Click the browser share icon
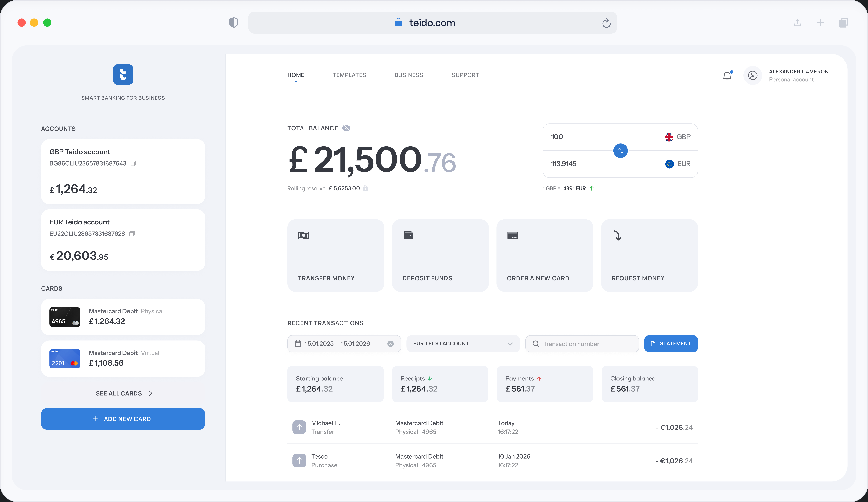 pyautogui.click(x=797, y=23)
